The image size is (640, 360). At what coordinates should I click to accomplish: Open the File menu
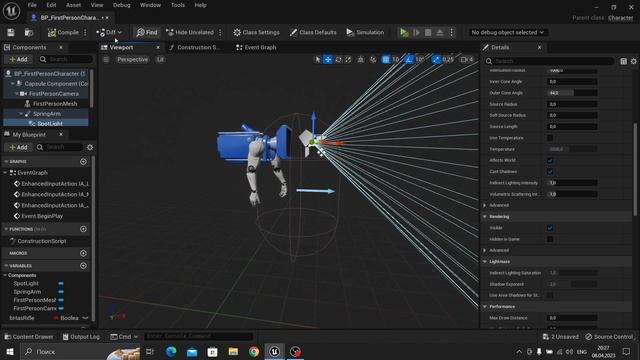32,5
